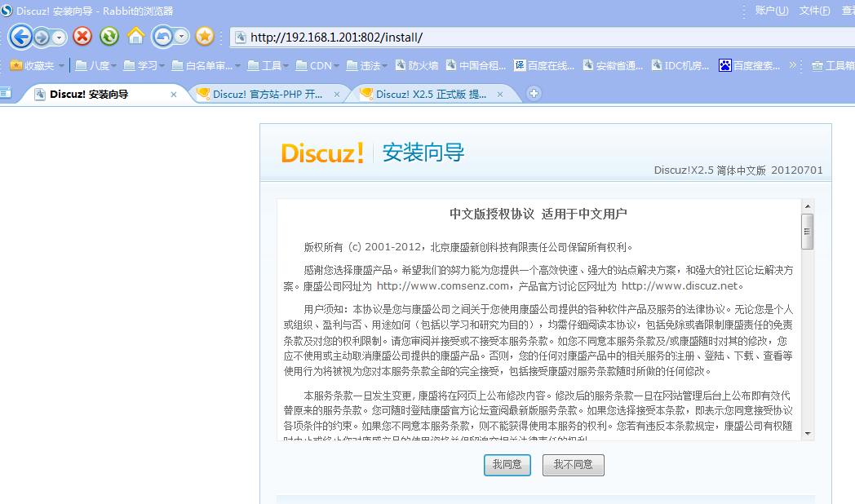Click the license agreement scrollbar thumb
The height and width of the screenshot is (504, 855).
click(x=808, y=232)
